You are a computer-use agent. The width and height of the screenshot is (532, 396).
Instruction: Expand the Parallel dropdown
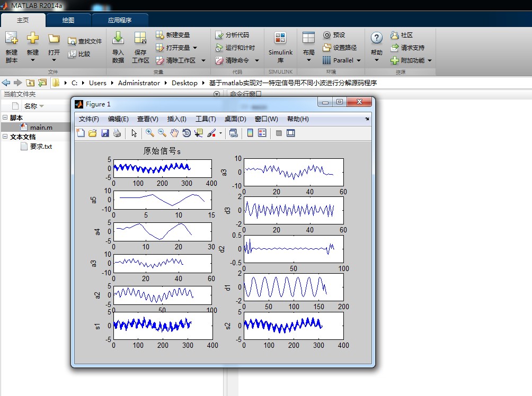click(x=359, y=60)
